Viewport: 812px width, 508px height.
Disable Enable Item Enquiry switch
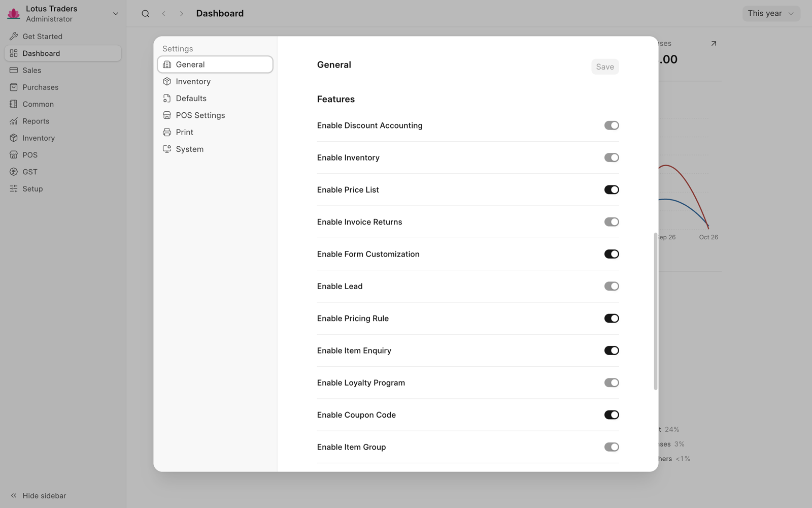click(612, 351)
